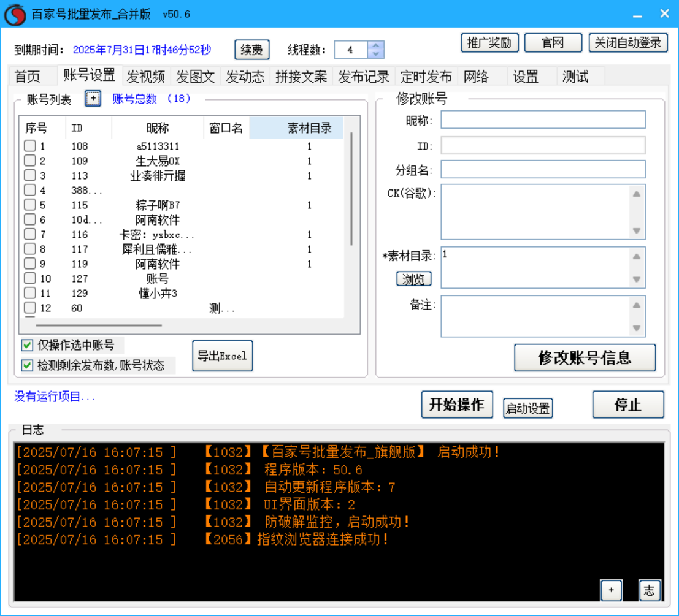Open the 发图文 tab
Screen dimensions: 679x616
pyautogui.click(x=195, y=77)
